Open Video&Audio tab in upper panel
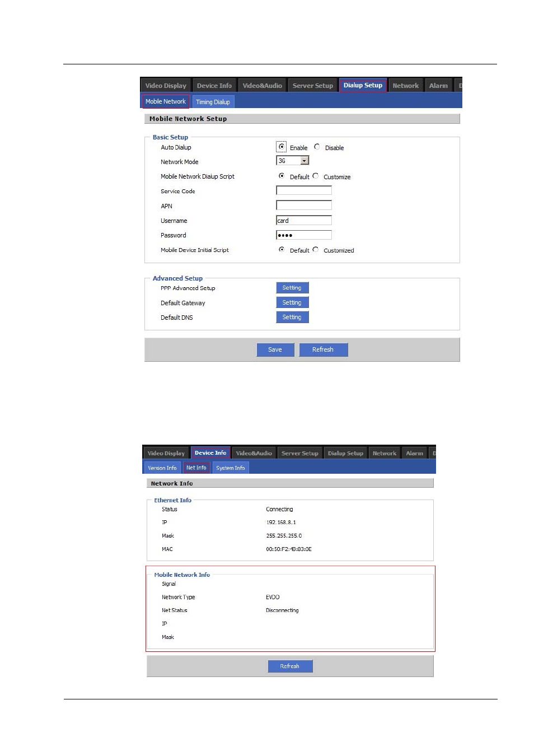 point(263,86)
